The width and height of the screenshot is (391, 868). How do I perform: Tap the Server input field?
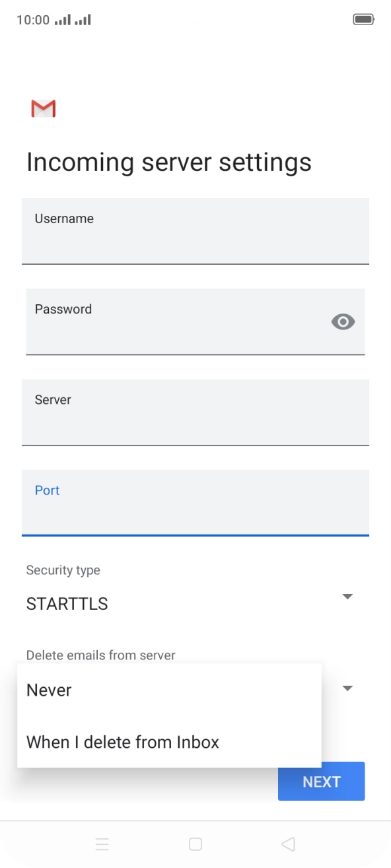[x=196, y=413]
